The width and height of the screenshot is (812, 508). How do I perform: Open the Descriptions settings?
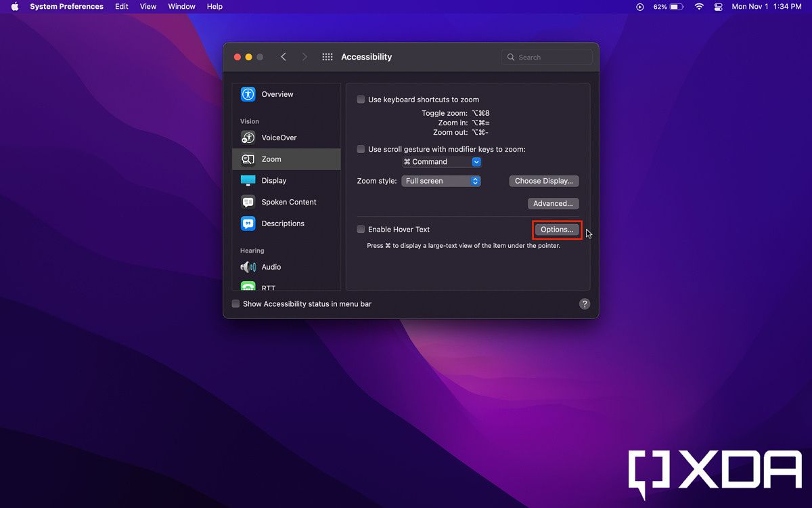(x=282, y=224)
